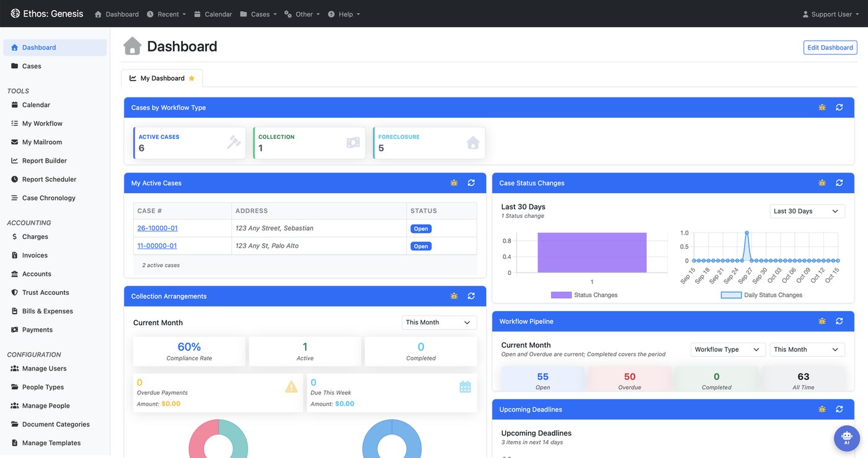
Task: Open the Help dropdown menu
Action: pyautogui.click(x=344, y=14)
